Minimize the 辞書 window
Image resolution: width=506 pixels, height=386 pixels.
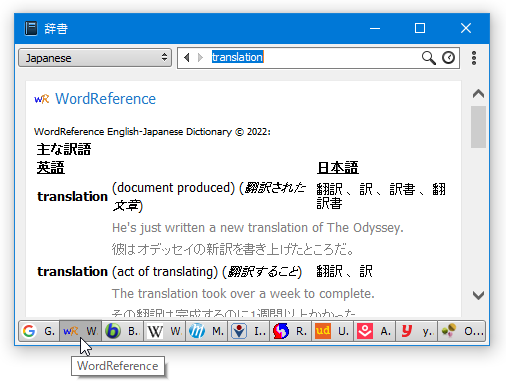(x=375, y=28)
